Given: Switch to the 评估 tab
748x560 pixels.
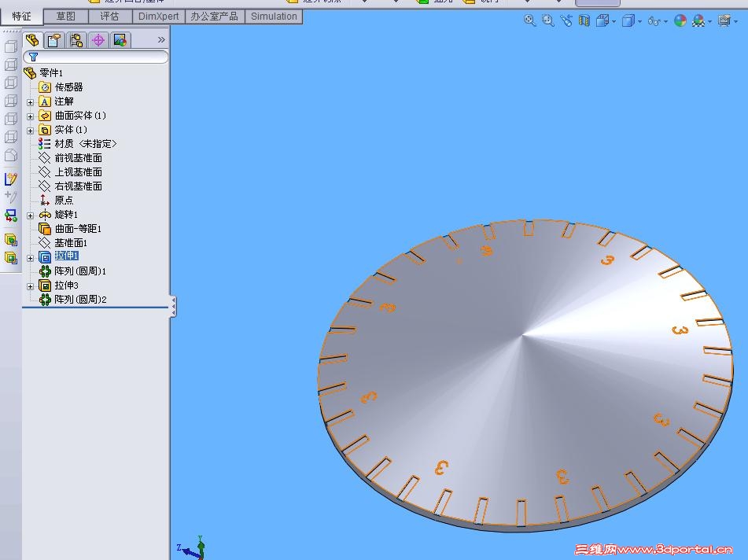Looking at the screenshot, I should click(x=109, y=17).
